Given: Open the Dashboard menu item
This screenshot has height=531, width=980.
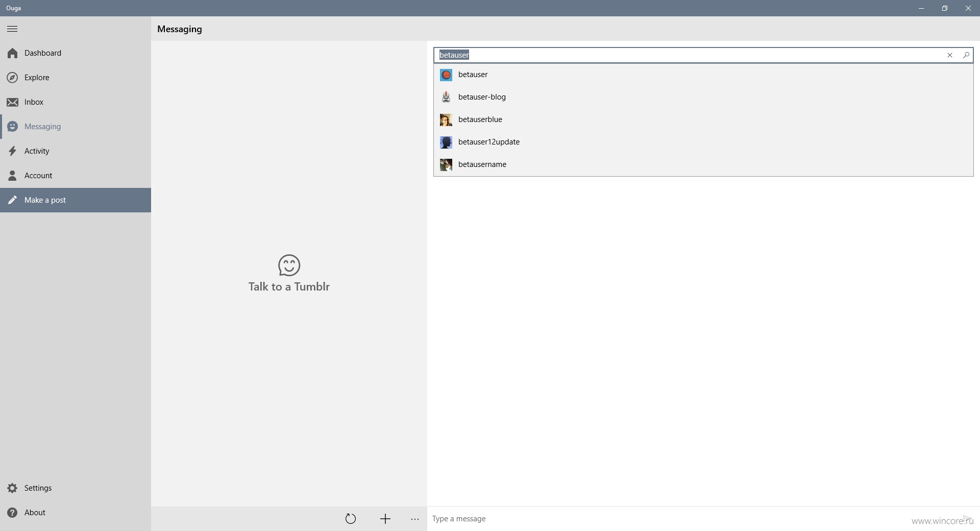Looking at the screenshot, I should point(76,53).
